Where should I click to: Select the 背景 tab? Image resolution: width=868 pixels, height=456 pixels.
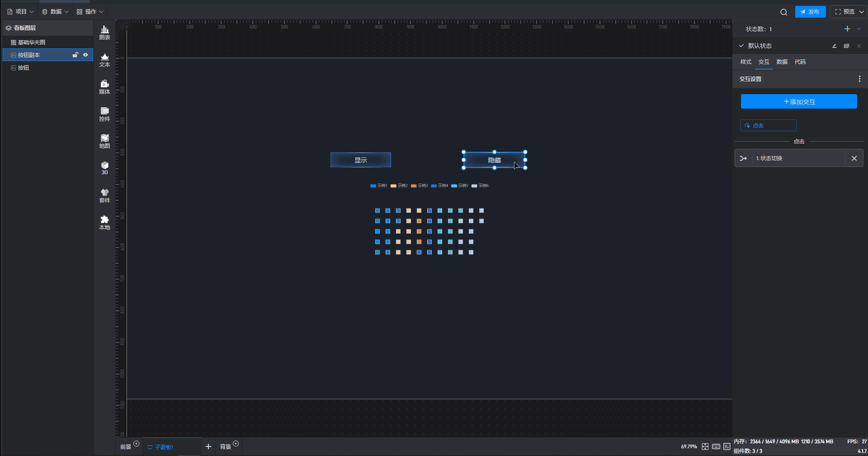226,447
